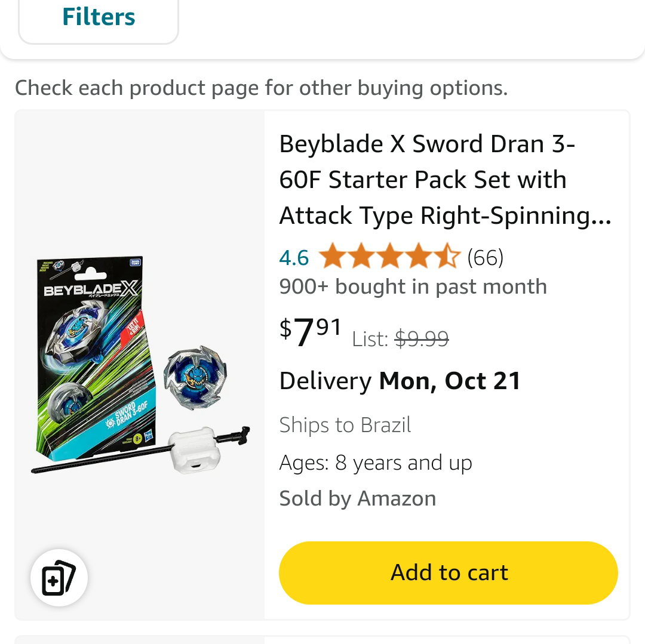Click the crossed-out $9.99 list price
The image size is (645, 644).
coord(422,339)
